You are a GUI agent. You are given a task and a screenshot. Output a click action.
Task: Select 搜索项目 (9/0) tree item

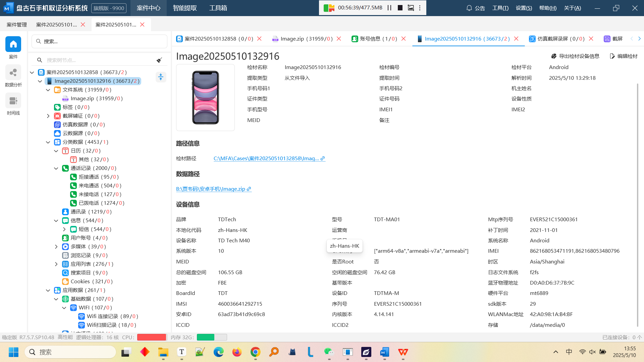pos(85,273)
